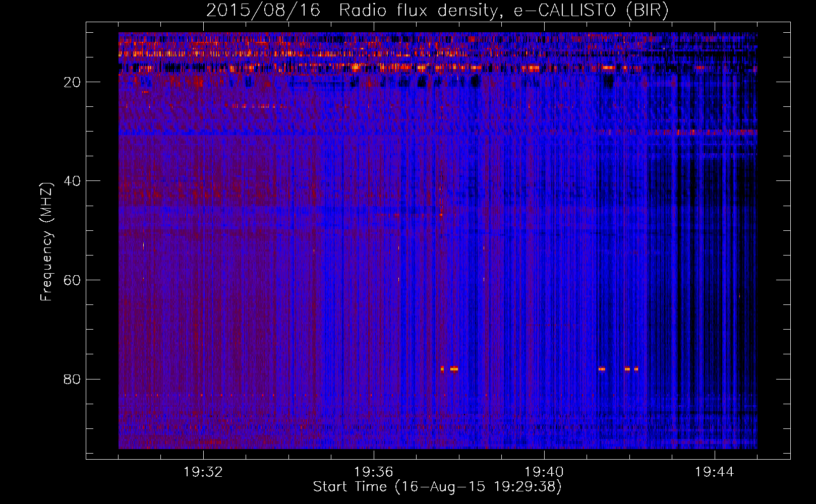Click the 19:36 time tick label
816x504 pixels.
[x=374, y=472]
